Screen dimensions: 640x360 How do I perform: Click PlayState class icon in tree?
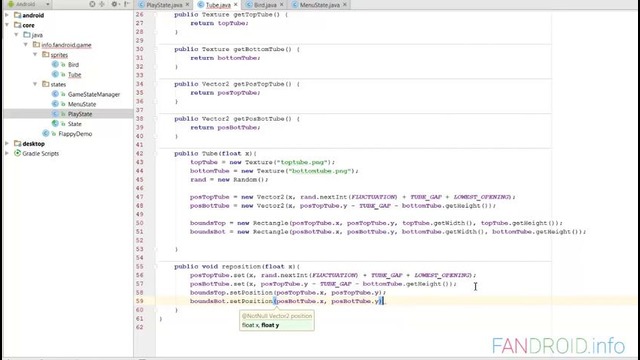point(55,113)
